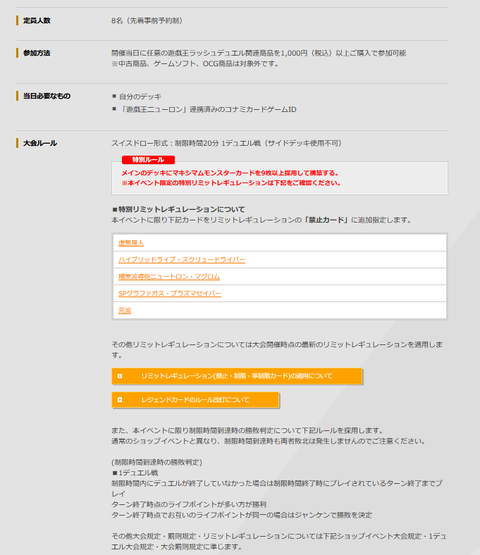Viewport: 480px width, 555px height.
Task: Click the ライフポイントが多い方が勝利 line
Action: [x=189, y=504]
